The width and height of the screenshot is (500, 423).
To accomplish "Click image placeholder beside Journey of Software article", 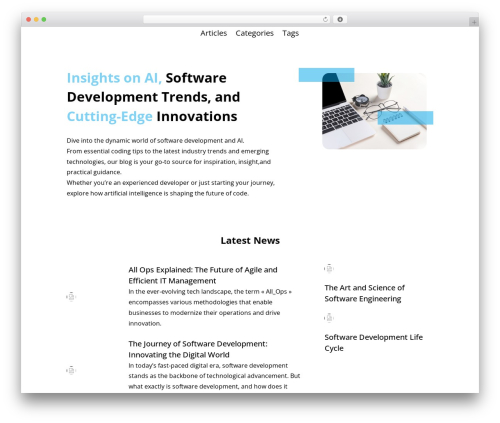I will [71, 370].
